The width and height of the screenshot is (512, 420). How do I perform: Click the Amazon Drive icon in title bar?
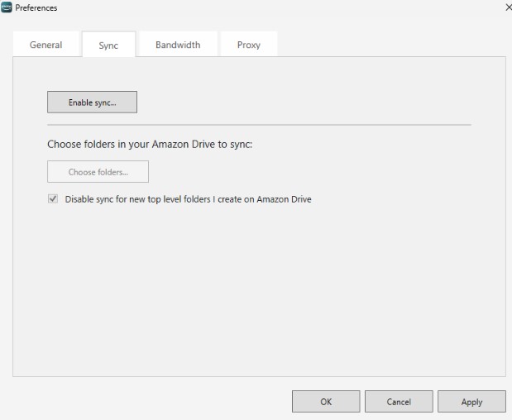coord(7,7)
